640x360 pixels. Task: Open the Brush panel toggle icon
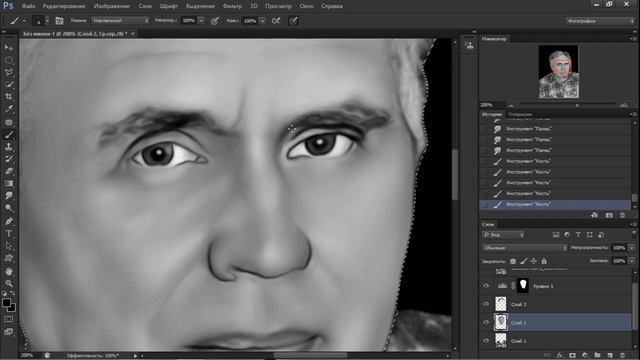pyautogui.click(x=60, y=20)
